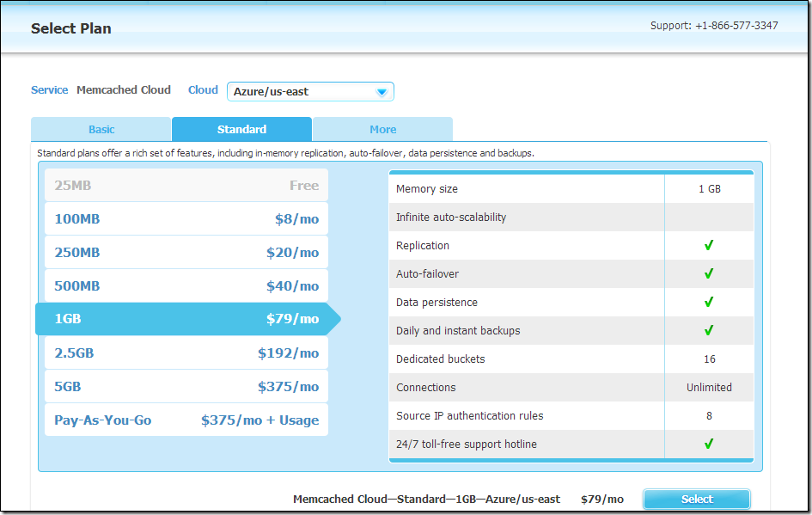Click the Infinite auto-scalability row label
812x515 pixels.
[451, 217]
